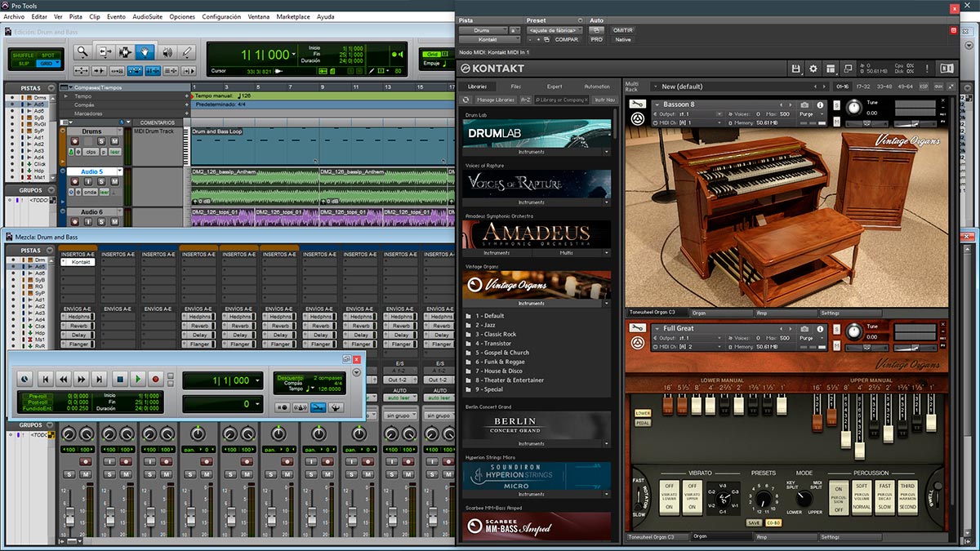Click Bassoon 8 info icon

819,104
